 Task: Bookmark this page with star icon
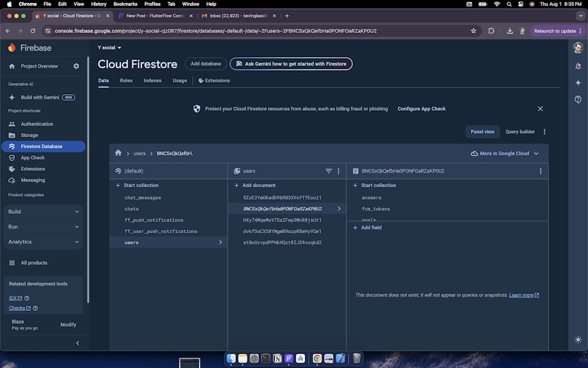[x=473, y=31]
